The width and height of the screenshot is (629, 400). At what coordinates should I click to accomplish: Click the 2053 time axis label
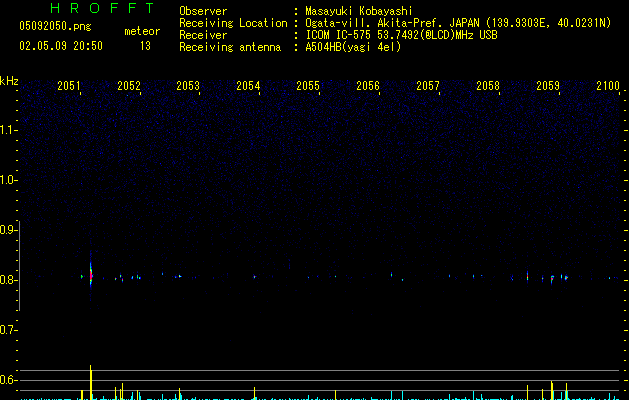[188, 86]
